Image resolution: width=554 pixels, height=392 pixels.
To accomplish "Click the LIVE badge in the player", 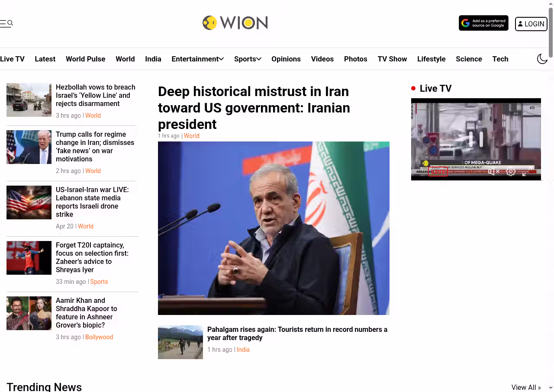I will tap(438, 172).
